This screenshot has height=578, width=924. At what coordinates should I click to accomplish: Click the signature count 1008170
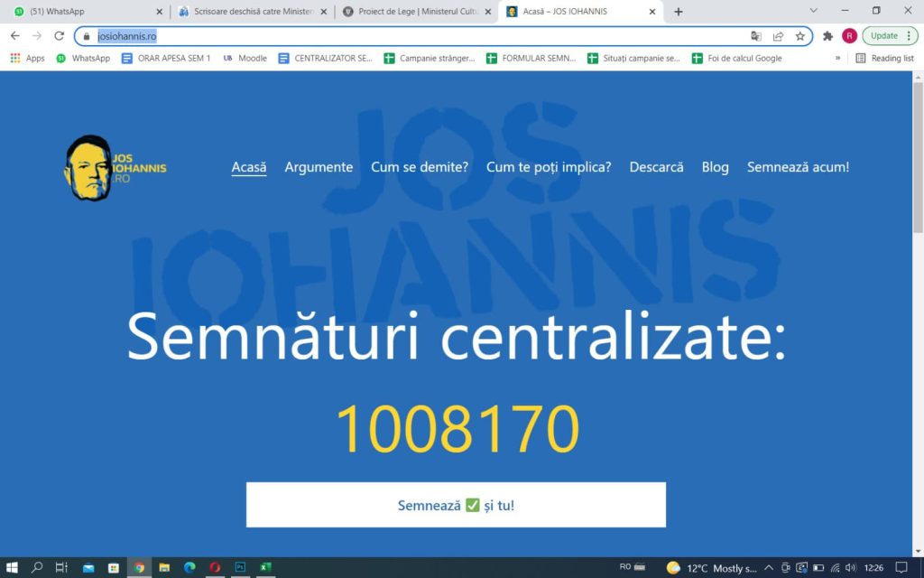coord(457,429)
